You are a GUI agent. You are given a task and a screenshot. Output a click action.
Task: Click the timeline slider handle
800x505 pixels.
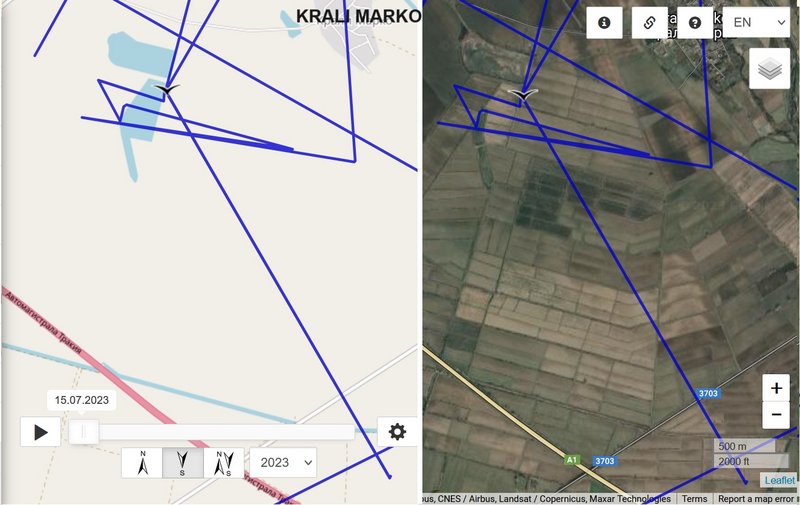point(84,432)
